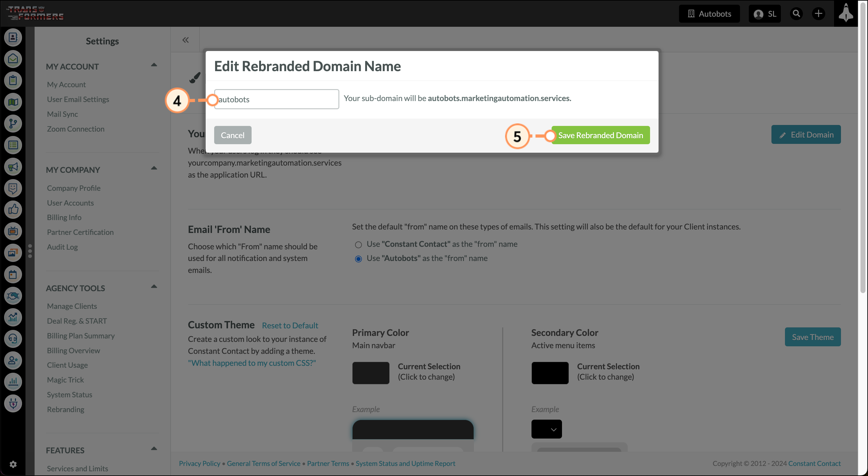Open the megaphone campaigns sidebar icon
The image size is (868, 476).
[x=13, y=167]
